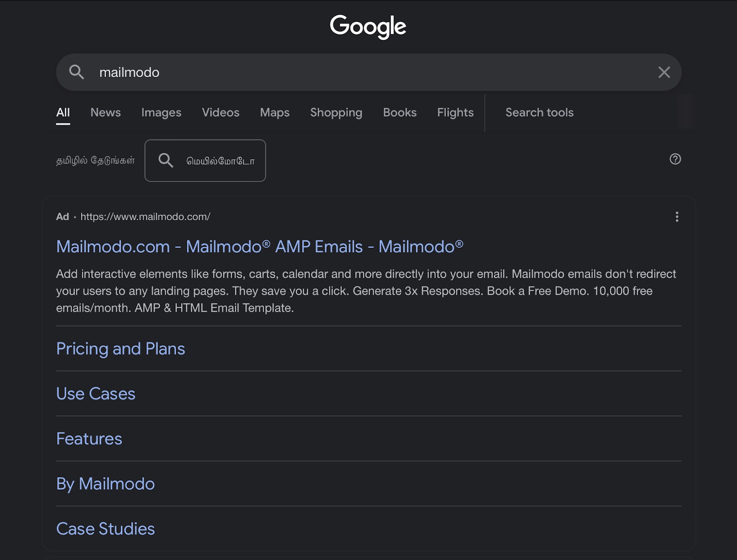Screen dimensions: 737x560
Task: Select the All tab
Action: click(63, 112)
